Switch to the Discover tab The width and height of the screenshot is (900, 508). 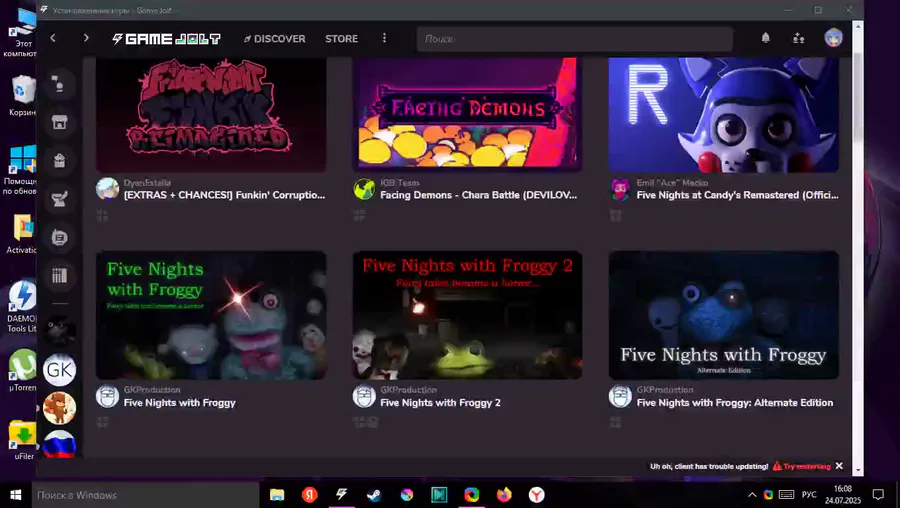pos(274,38)
